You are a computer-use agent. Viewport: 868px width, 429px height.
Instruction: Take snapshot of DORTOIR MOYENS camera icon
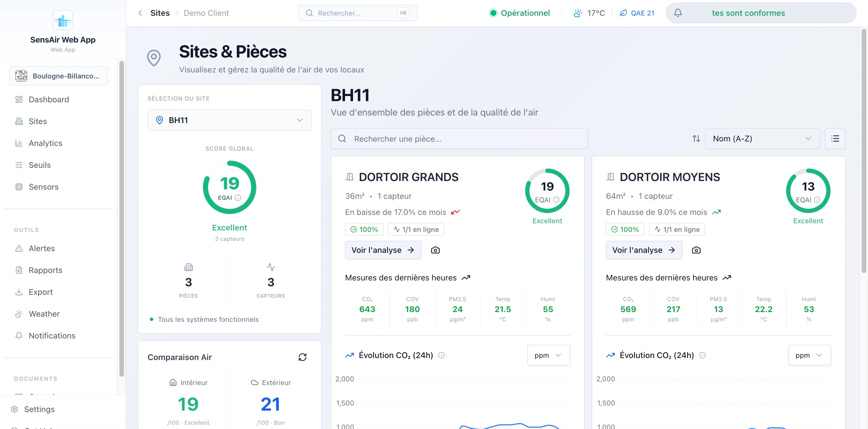click(696, 250)
